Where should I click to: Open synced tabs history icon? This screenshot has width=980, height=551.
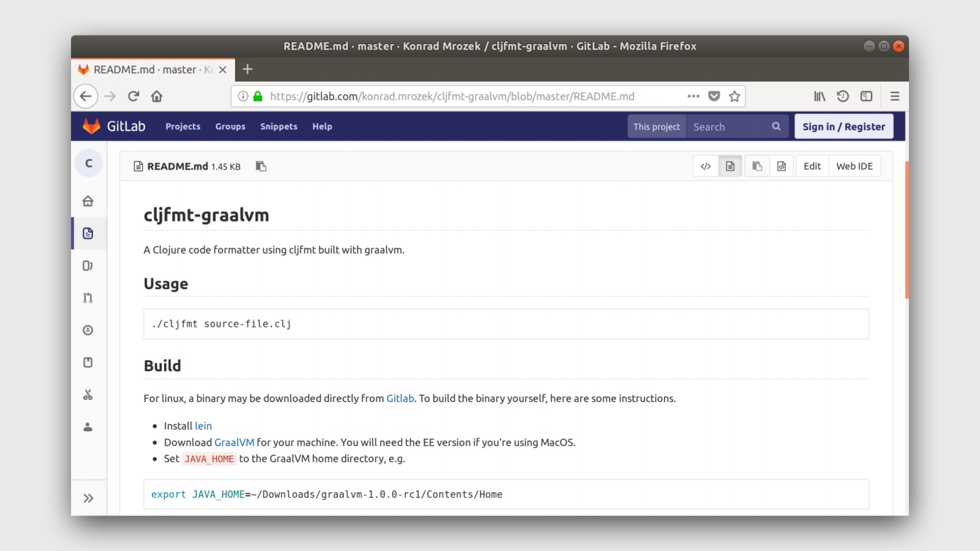click(x=843, y=96)
